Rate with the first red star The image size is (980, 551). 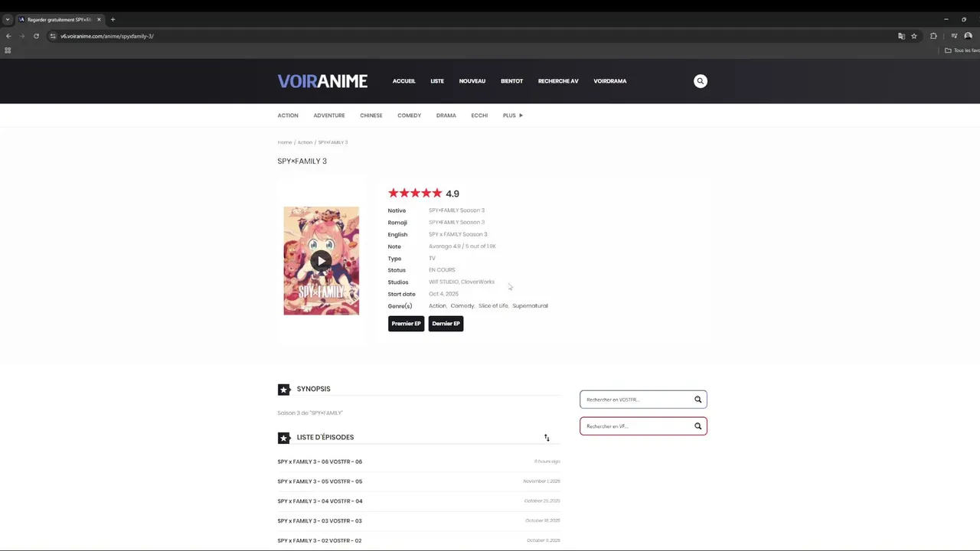394,193
